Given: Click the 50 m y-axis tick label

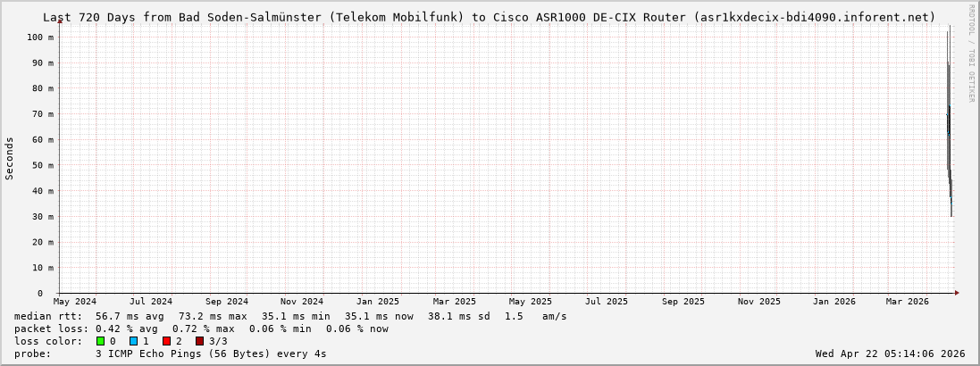Looking at the screenshot, I should coord(42,165).
